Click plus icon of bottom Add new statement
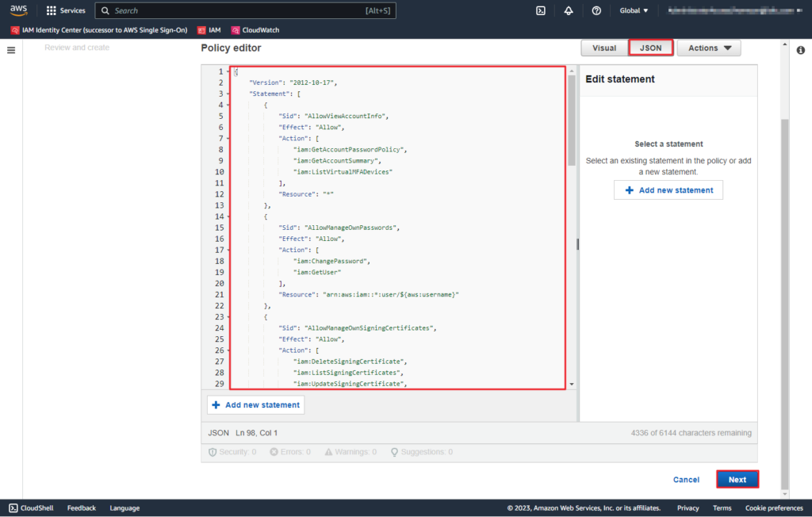Screen dimensions: 812x517 (216, 404)
